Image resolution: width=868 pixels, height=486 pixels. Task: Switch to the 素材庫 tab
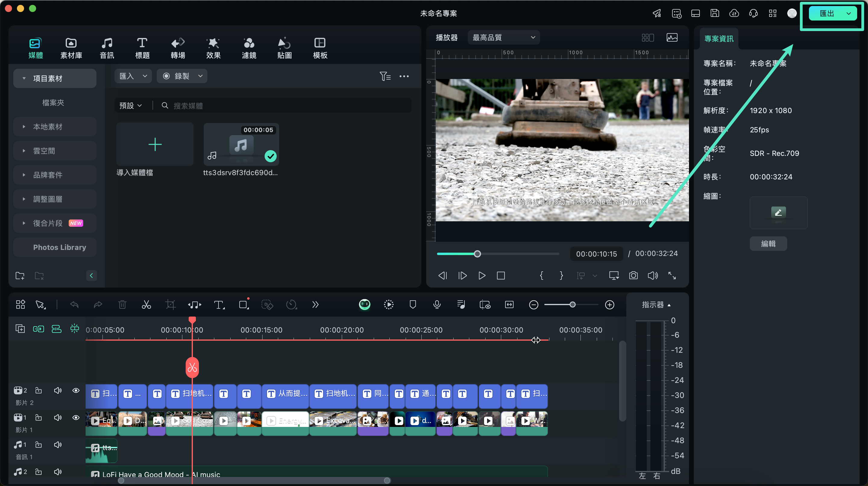pyautogui.click(x=71, y=48)
